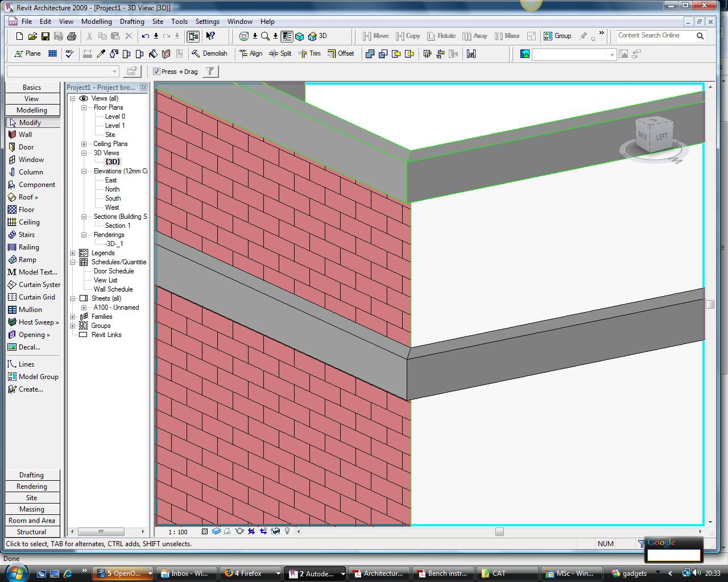
Task: Collapse the Floor Plans tree node
Action: point(84,107)
